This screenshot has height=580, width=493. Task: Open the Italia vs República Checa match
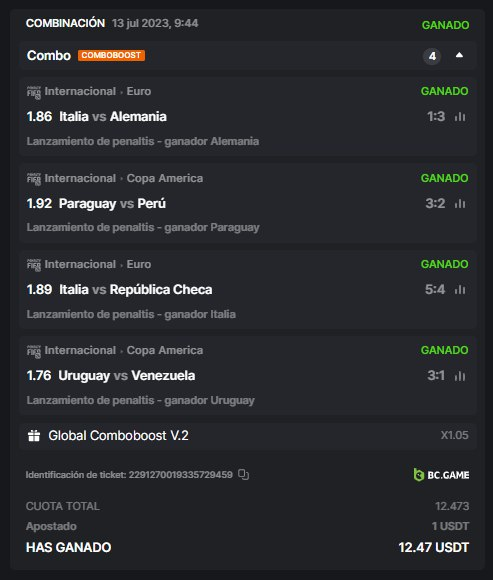coord(136,290)
